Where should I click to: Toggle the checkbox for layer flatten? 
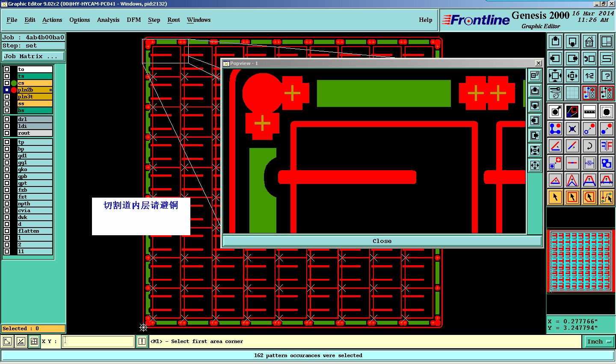pos(7,231)
